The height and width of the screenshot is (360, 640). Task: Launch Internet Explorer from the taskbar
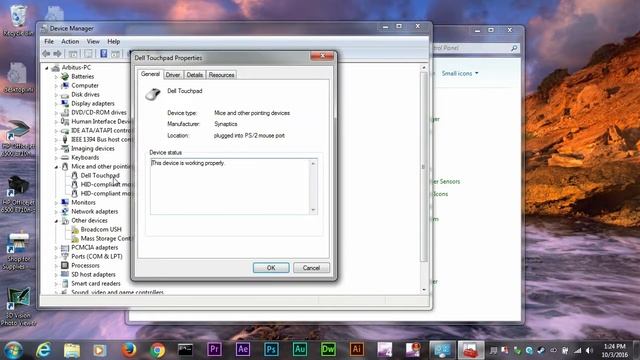(x=43, y=350)
